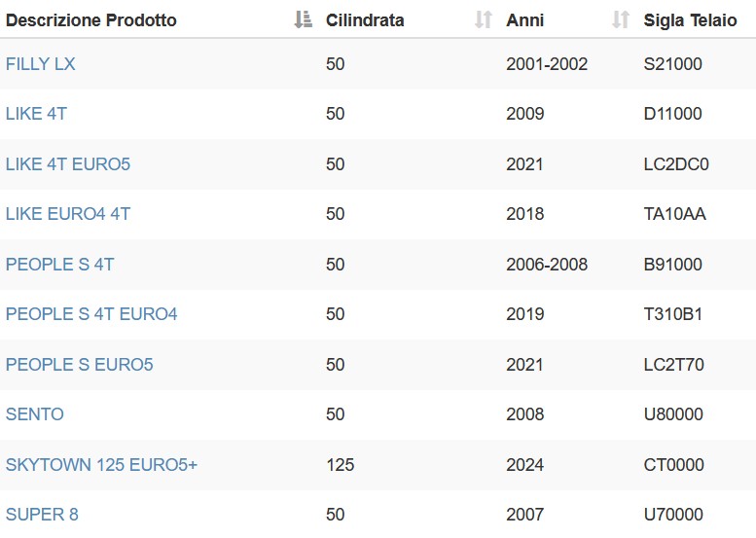
Task: Click the Cilindrata column sort arrows icon
Action: point(484,19)
